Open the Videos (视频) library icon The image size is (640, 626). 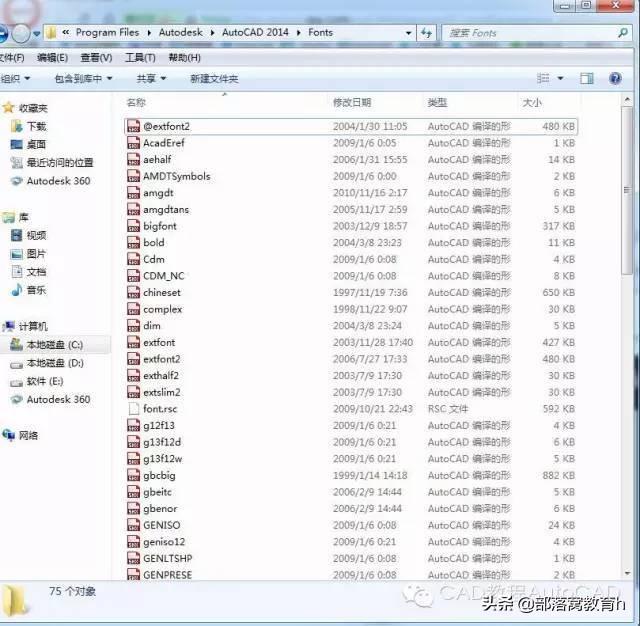(x=16, y=235)
